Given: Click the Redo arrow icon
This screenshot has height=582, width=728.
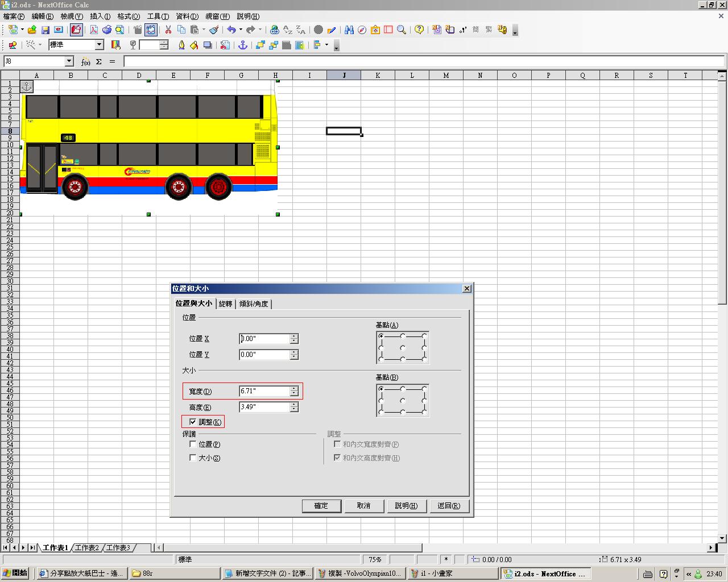Looking at the screenshot, I should coord(250,30).
